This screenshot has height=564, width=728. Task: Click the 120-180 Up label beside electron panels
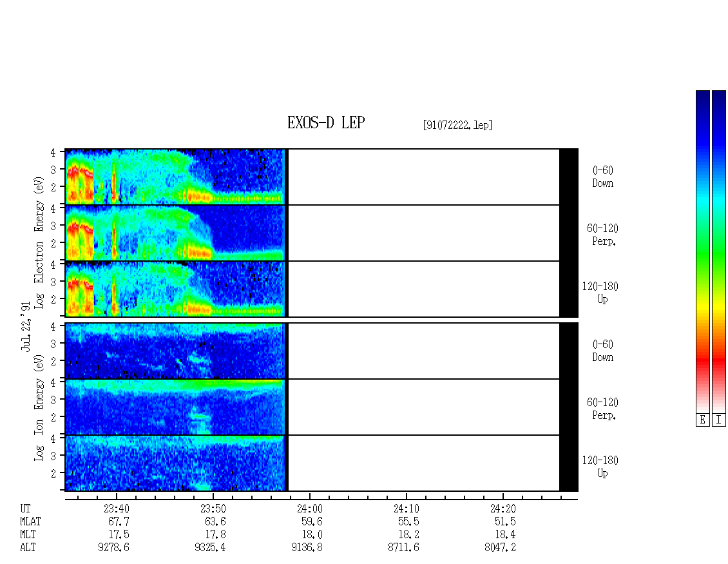pyautogui.click(x=600, y=293)
